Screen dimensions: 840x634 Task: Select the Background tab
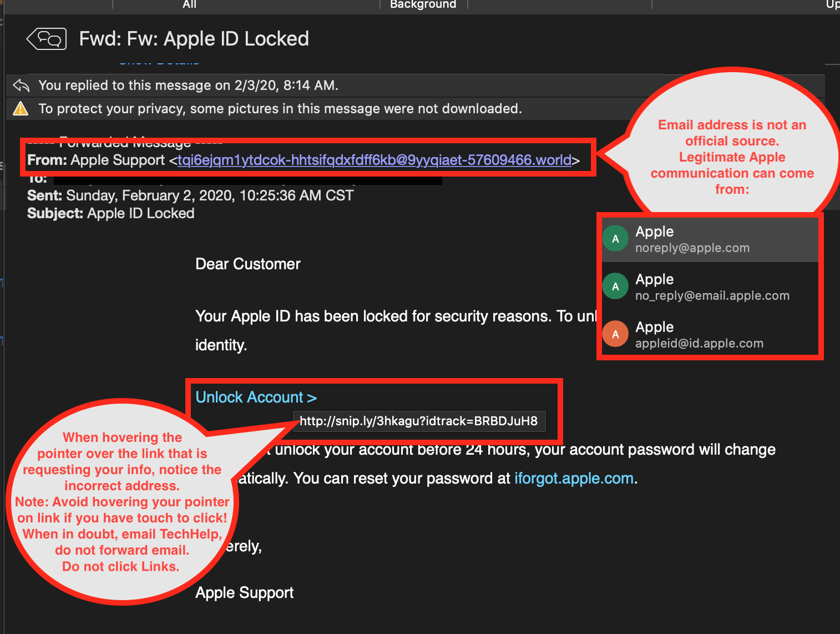tap(423, 4)
